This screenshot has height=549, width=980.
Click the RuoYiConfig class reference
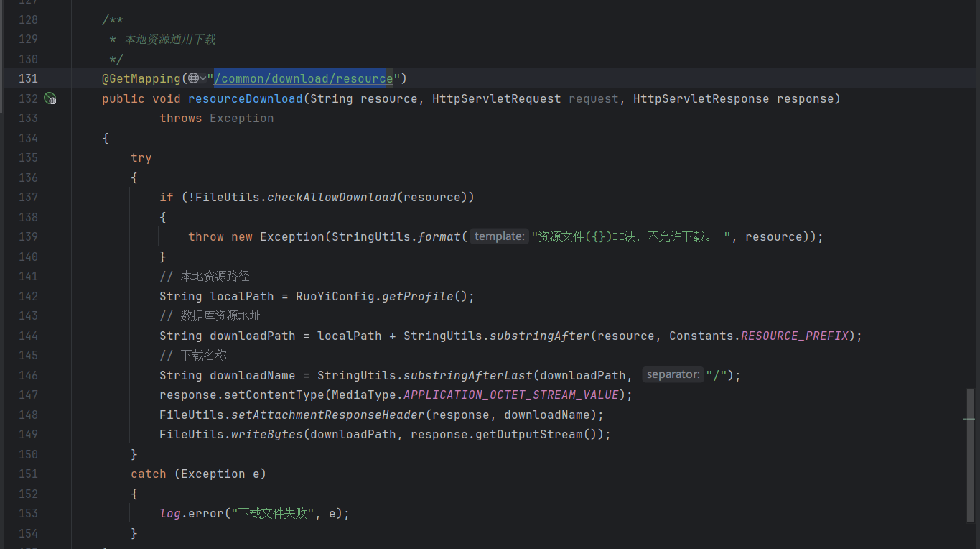tap(335, 296)
